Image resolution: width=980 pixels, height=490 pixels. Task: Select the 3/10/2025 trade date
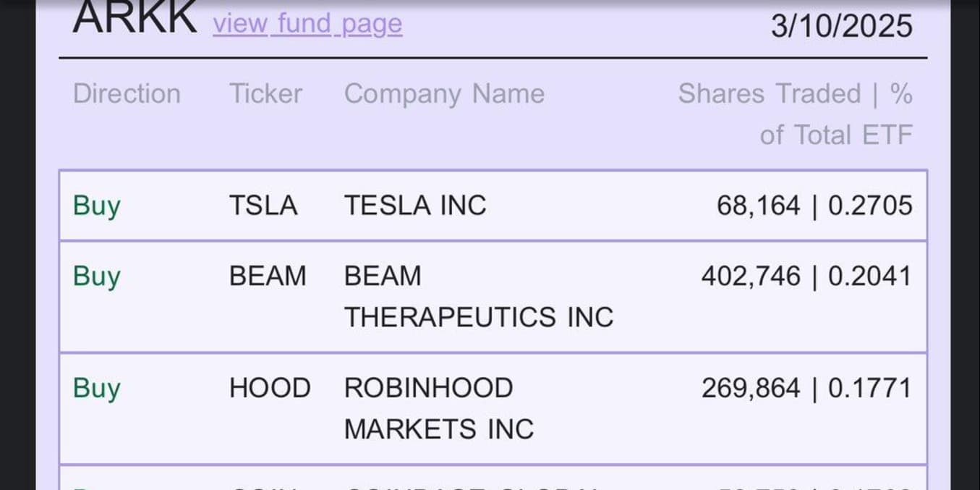[842, 26]
